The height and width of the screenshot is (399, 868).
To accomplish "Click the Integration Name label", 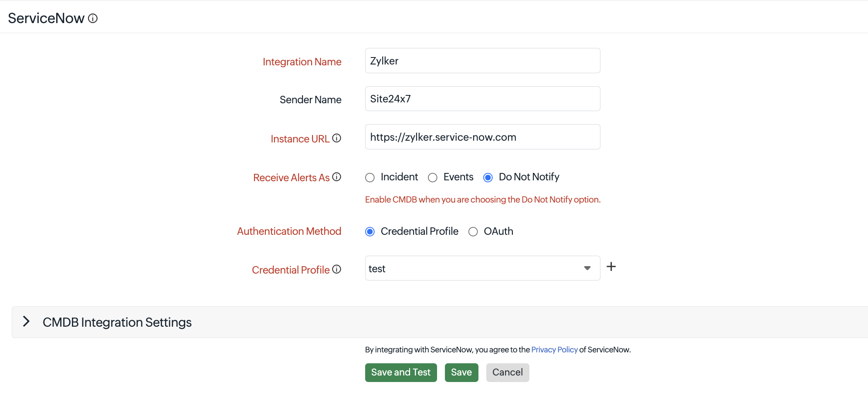I will 302,62.
